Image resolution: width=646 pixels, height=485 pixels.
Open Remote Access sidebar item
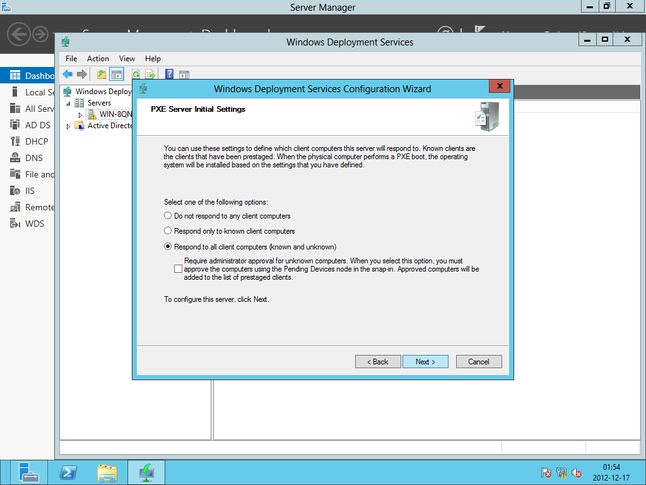[x=27, y=207]
